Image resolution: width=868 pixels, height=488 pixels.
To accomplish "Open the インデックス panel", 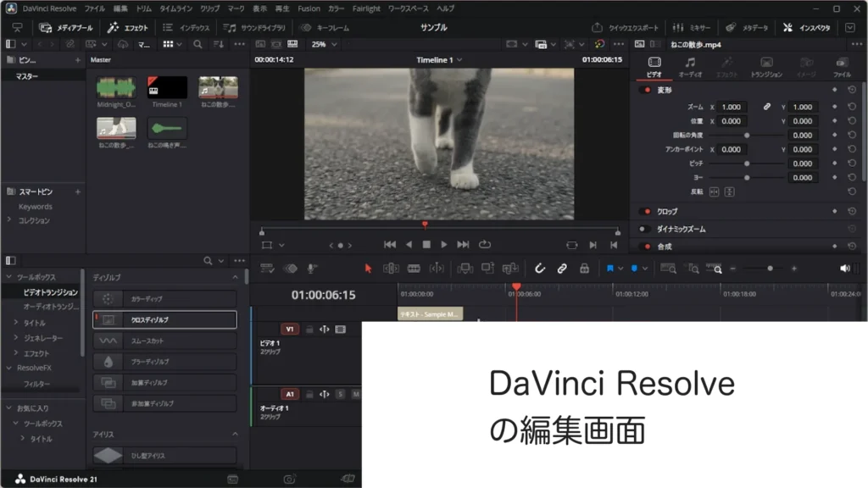I will 186,28.
